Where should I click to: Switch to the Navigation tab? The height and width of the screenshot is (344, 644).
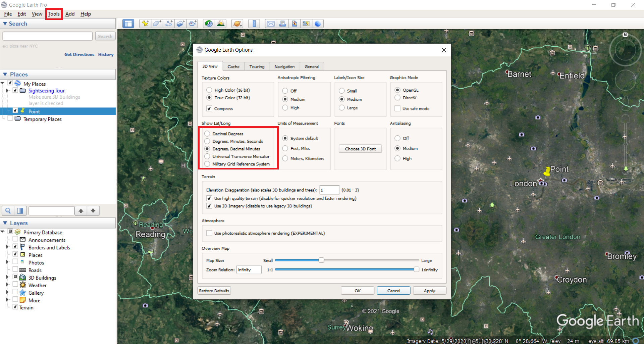(284, 66)
